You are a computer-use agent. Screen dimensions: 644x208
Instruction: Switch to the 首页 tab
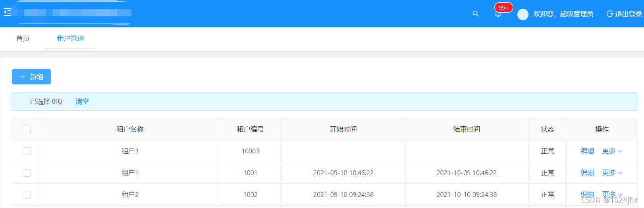[x=23, y=38]
